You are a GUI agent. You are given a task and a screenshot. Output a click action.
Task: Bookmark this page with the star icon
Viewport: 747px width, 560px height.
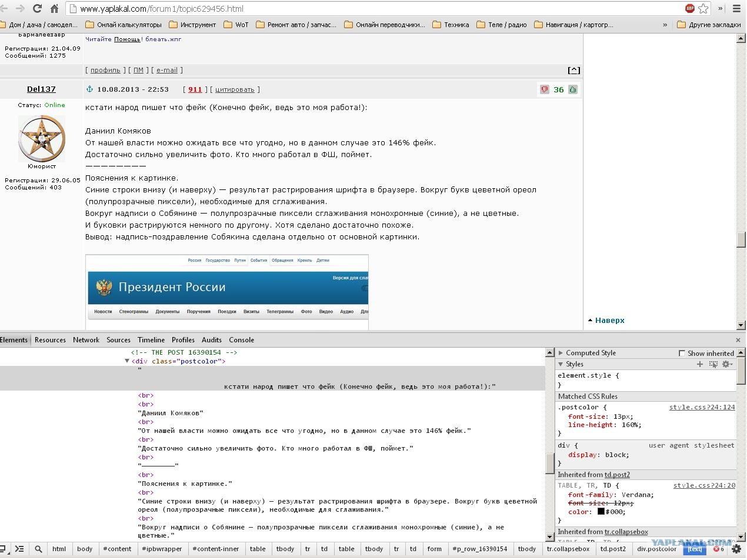(x=703, y=9)
